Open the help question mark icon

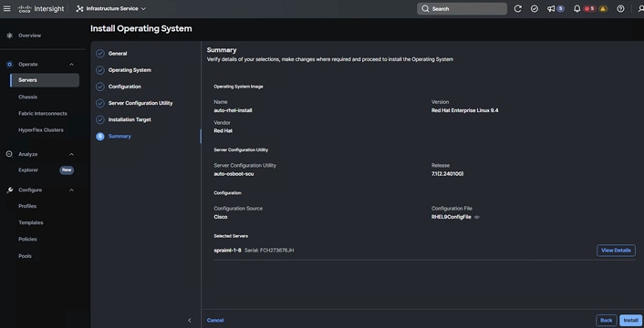tap(620, 8)
